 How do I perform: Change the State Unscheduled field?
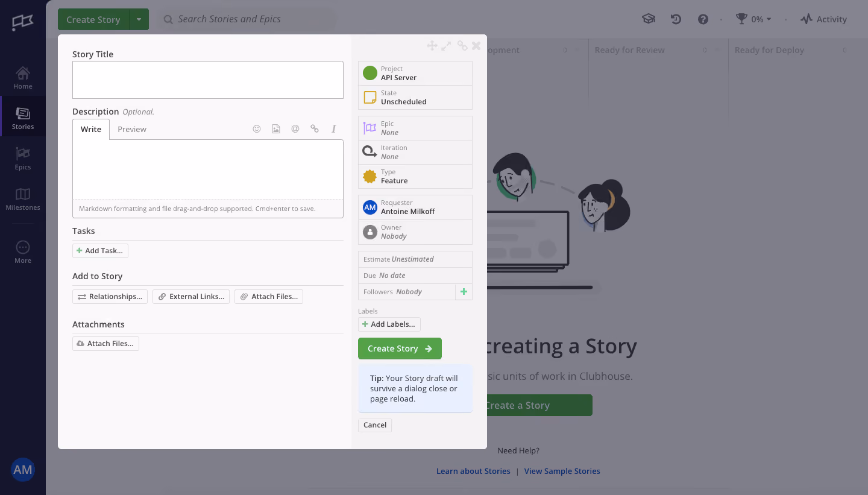[415, 97]
